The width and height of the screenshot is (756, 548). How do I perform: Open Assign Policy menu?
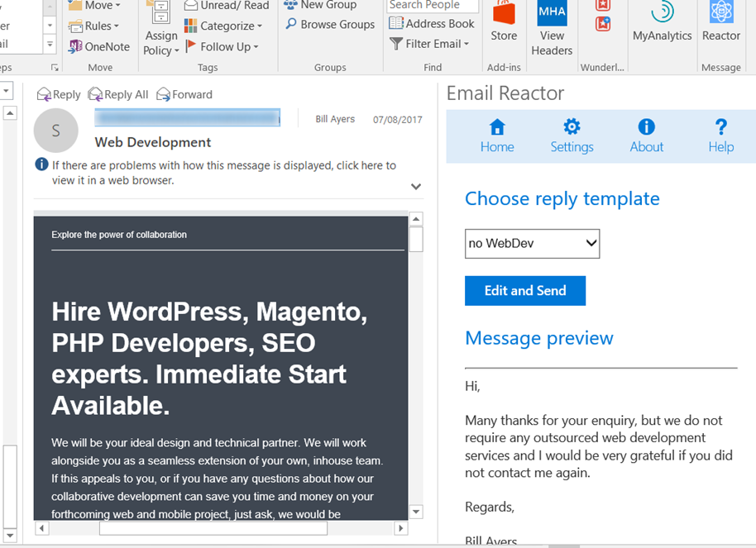(x=161, y=29)
